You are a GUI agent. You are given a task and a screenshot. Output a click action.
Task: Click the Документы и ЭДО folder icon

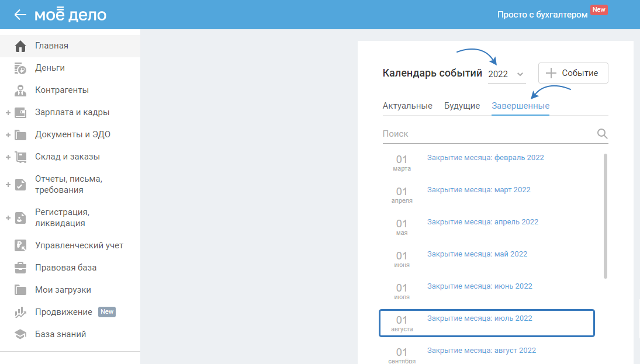point(20,134)
